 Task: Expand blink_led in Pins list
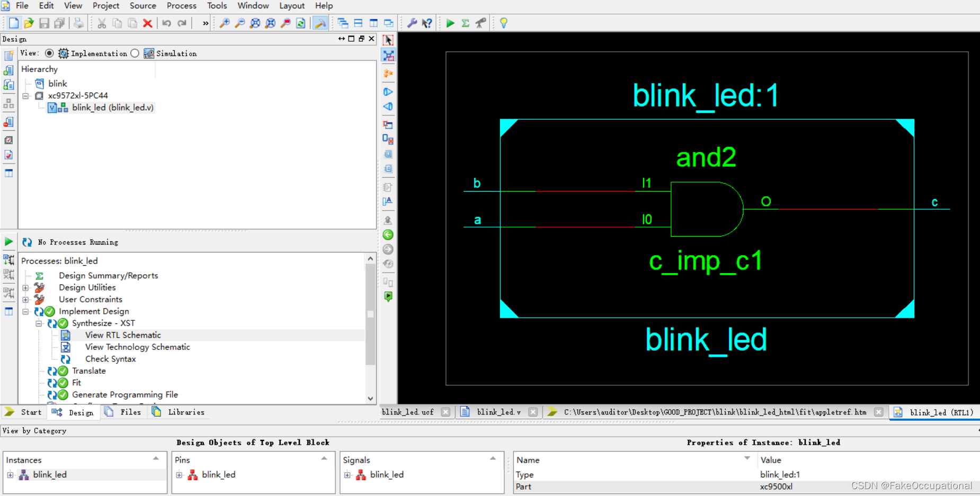pyautogui.click(x=179, y=475)
